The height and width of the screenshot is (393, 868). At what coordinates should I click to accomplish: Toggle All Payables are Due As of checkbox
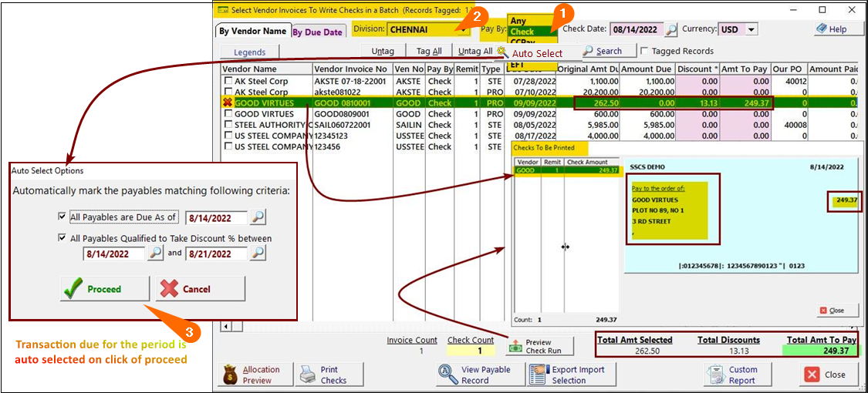pyautogui.click(x=62, y=218)
